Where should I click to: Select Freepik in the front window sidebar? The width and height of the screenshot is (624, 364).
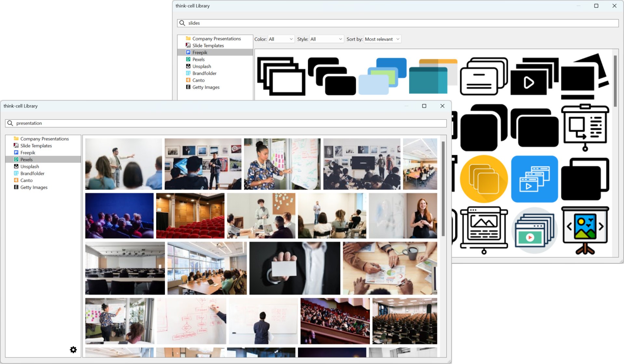43,153
